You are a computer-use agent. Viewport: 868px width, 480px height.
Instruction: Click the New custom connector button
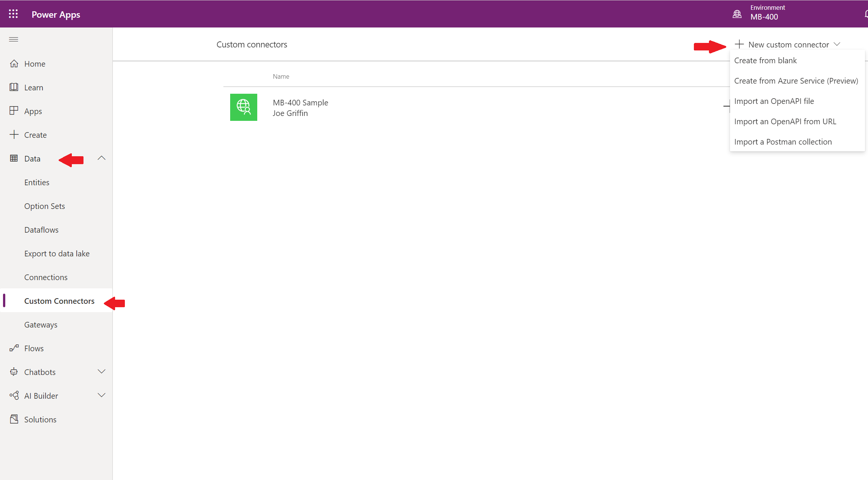(788, 44)
